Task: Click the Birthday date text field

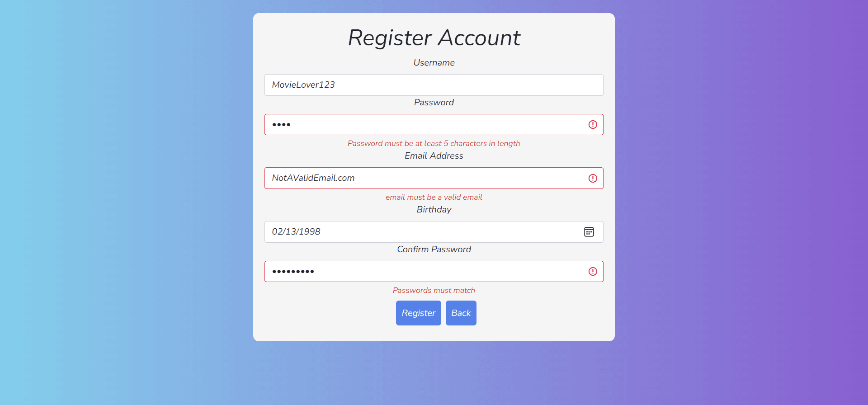Action: (420, 232)
